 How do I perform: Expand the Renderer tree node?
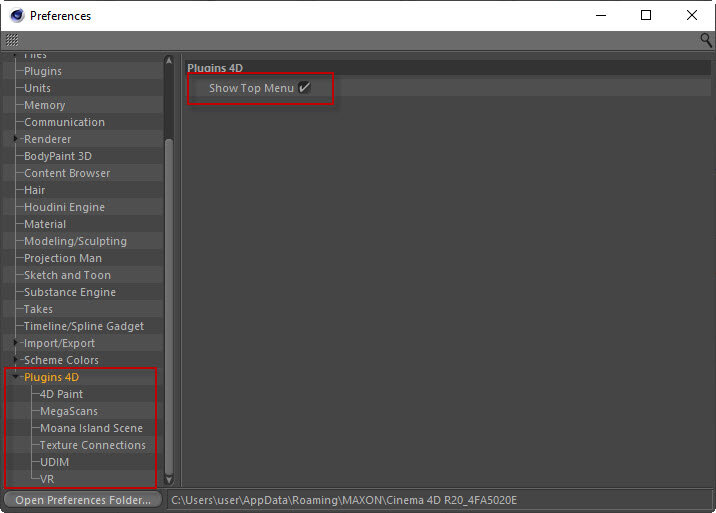coord(15,138)
